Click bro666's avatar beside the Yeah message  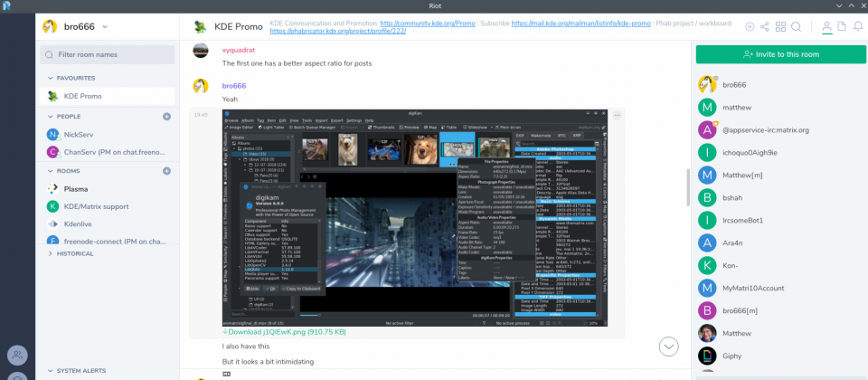(x=201, y=87)
